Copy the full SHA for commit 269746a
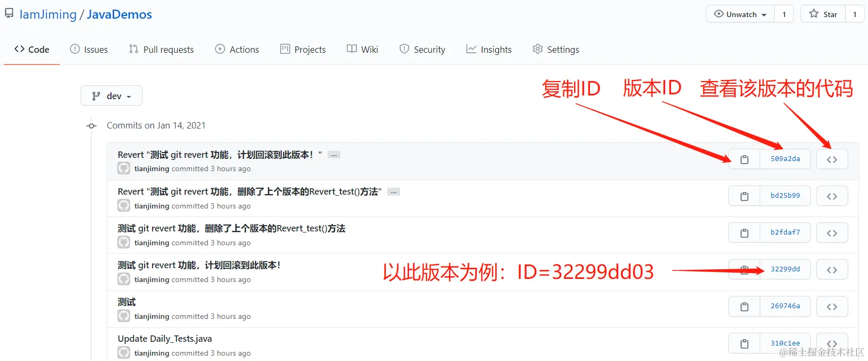 744,306
